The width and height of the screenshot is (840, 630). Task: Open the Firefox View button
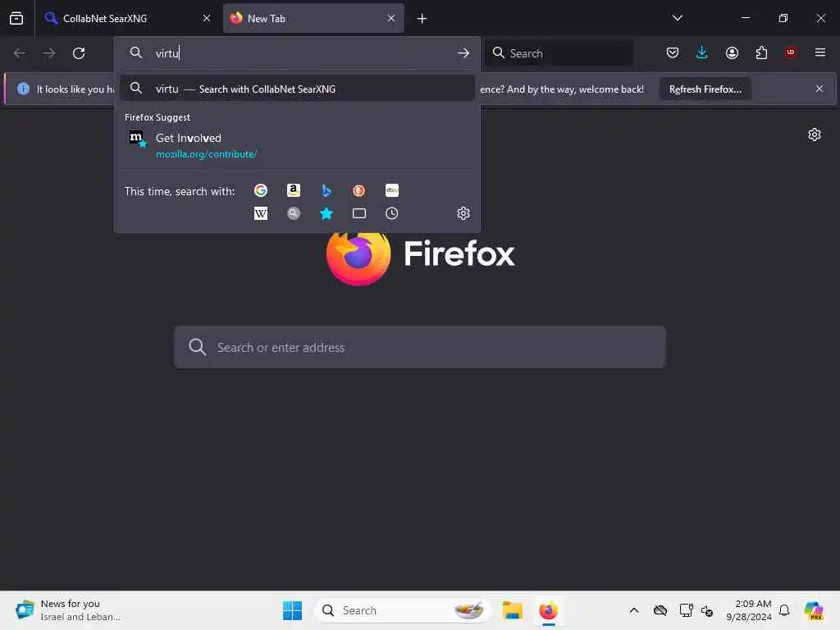point(16,18)
